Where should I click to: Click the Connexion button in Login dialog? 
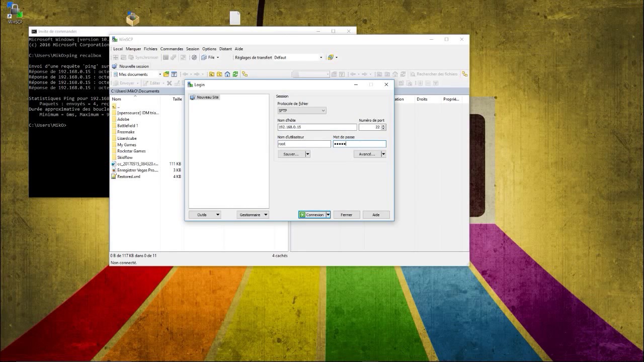pyautogui.click(x=312, y=215)
